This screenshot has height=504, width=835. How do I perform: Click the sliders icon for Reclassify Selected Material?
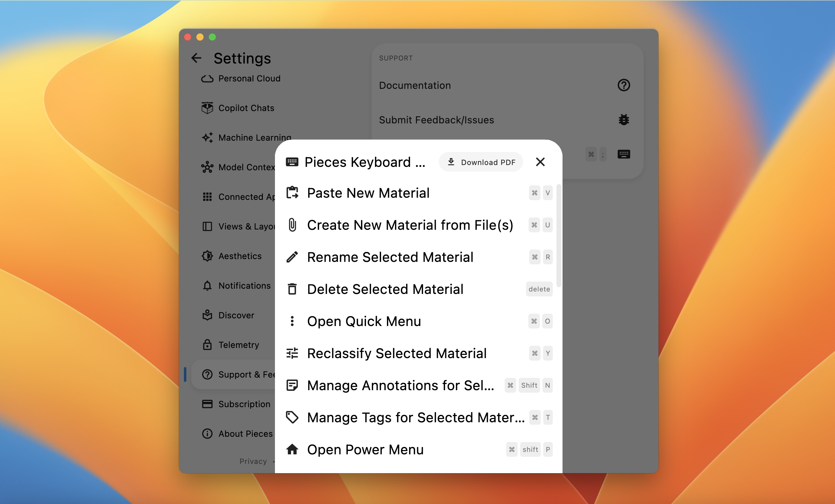coord(292,353)
